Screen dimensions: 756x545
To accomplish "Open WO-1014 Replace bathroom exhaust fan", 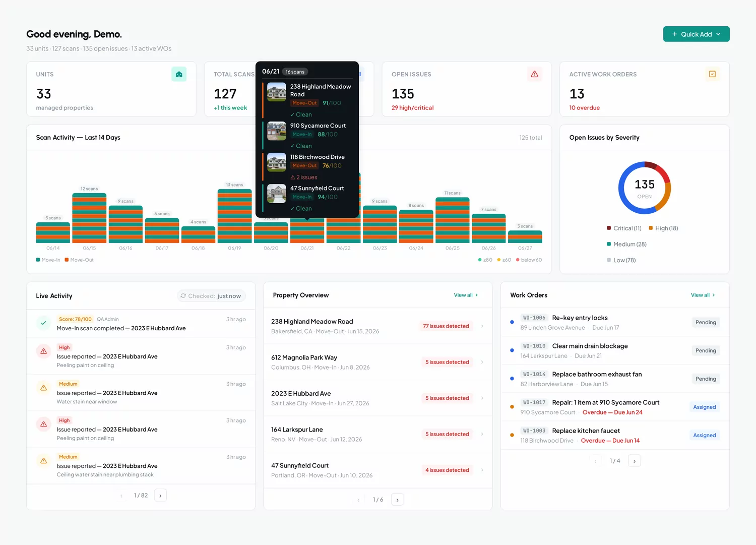I will coord(615,379).
